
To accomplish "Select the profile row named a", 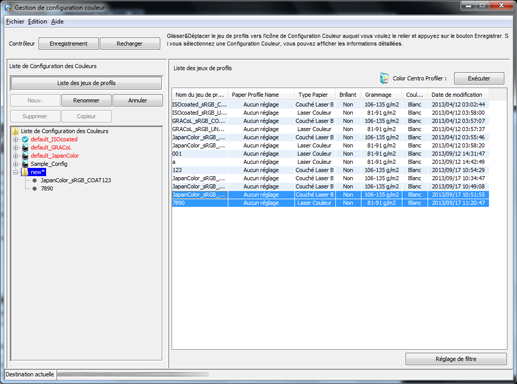I will coord(330,162).
